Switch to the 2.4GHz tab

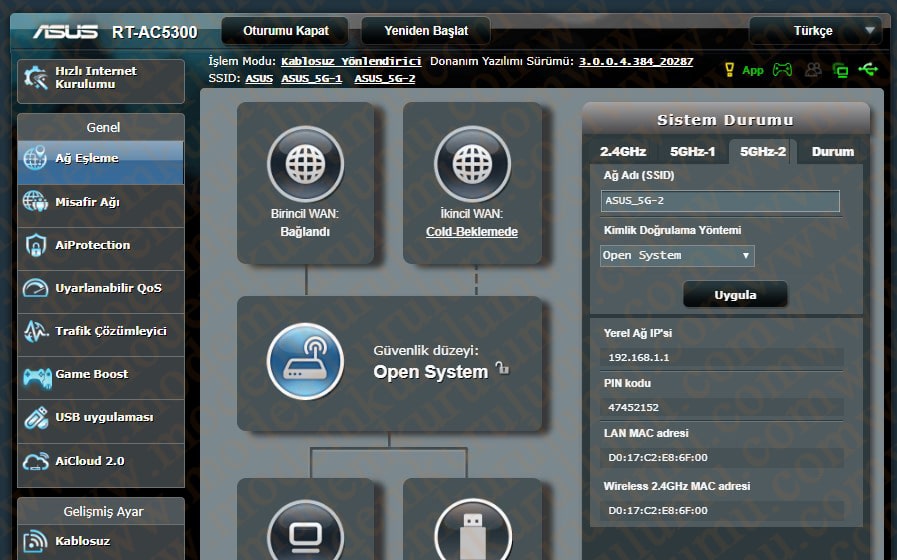click(x=623, y=152)
